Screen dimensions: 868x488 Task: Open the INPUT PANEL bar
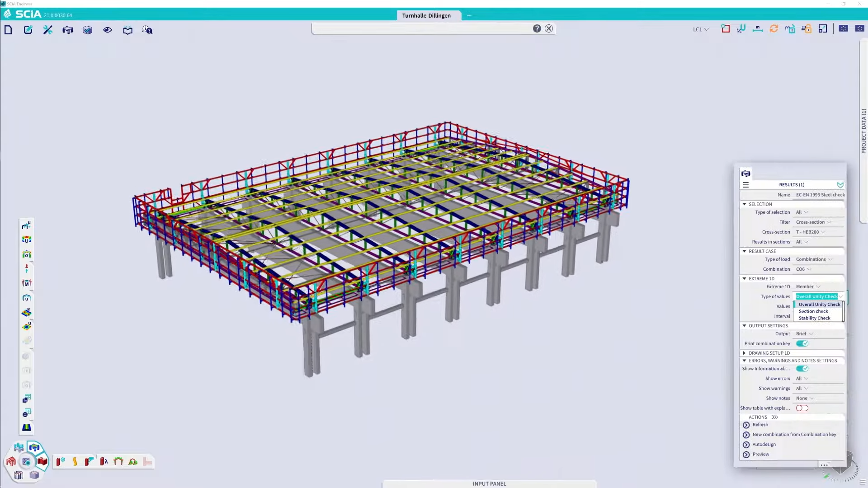coord(489,484)
